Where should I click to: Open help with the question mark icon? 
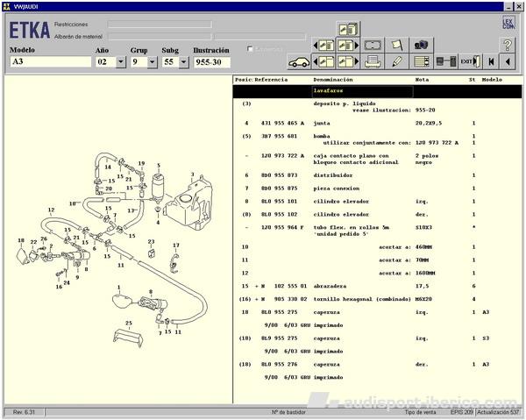[x=508, y=45]
